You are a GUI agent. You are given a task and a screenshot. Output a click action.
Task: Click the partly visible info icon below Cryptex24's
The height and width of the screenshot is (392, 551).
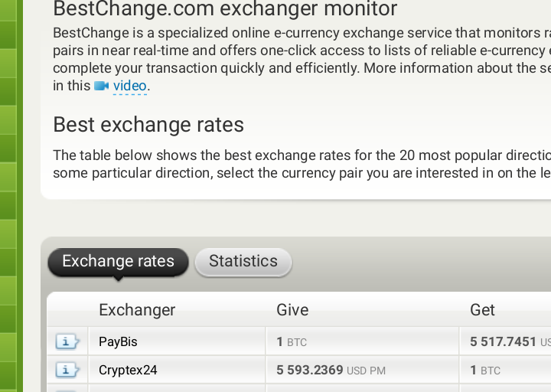point(67,389)
